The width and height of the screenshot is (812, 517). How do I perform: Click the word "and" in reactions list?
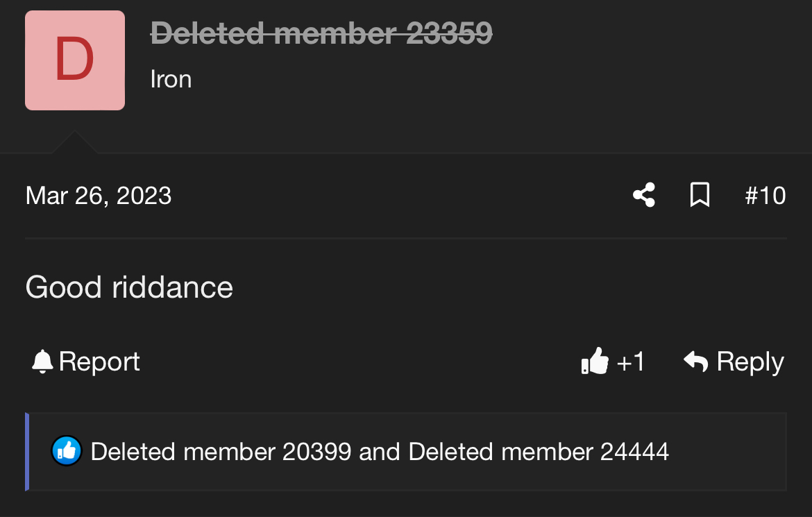coord(380,452)
